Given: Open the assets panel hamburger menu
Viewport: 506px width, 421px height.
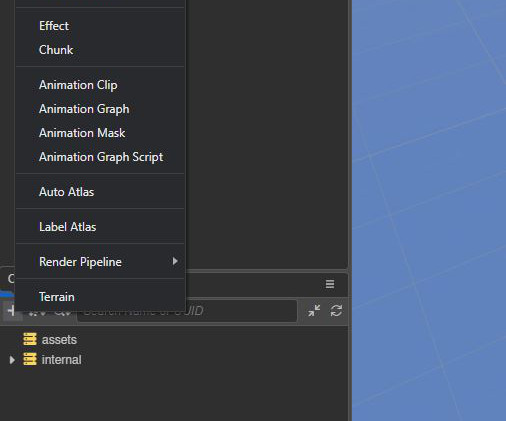Looking at the screenshot, I should click(330, 284).
